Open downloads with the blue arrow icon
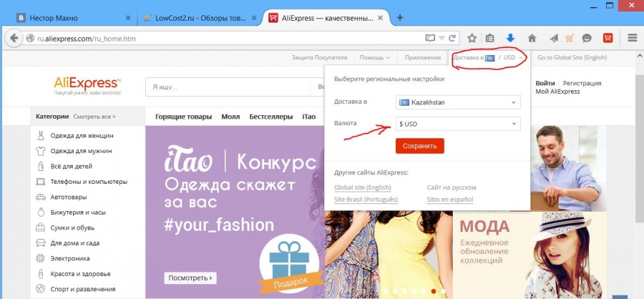 pyautogui.click(x=510, y=38)
